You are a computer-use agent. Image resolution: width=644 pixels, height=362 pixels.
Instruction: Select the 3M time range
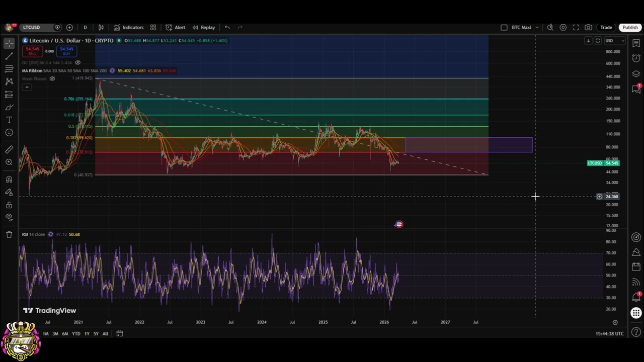click(55, 333)
